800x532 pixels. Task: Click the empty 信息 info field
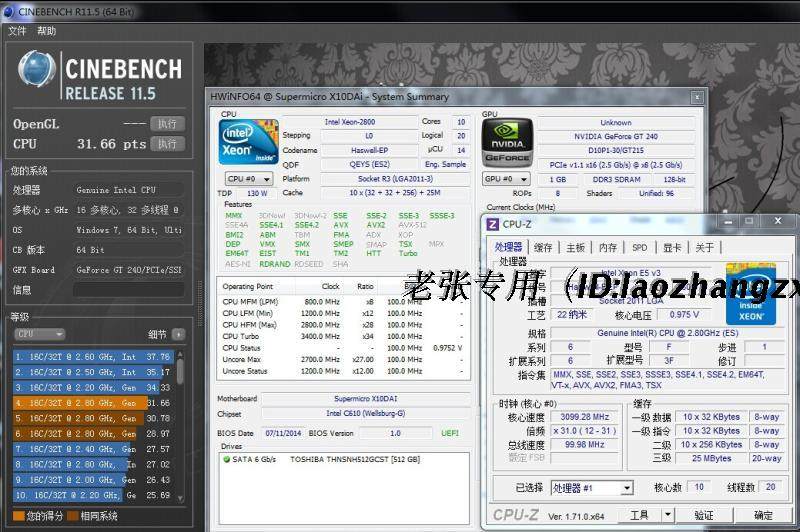[129, 290]
